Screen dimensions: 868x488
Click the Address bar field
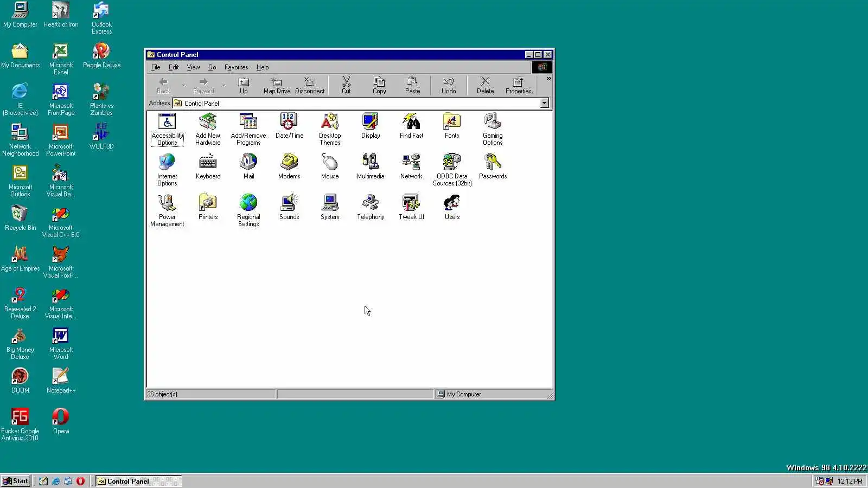tap(361, 103)
